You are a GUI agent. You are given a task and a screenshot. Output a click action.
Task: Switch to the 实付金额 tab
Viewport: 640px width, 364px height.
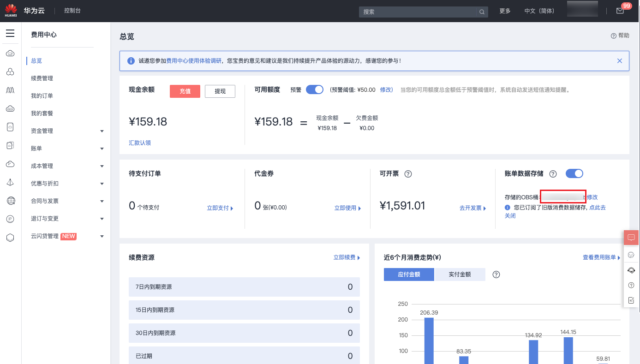[460, 274]
